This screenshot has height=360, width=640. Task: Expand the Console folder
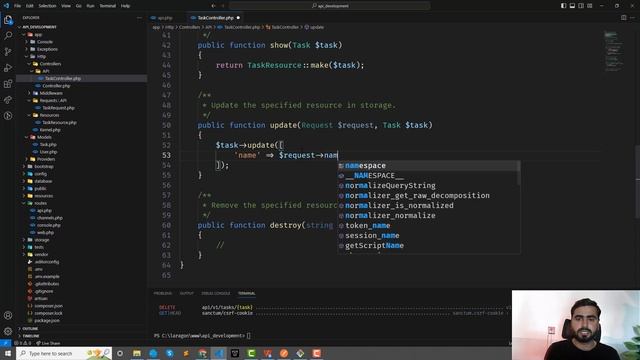(x=44, y=42)
